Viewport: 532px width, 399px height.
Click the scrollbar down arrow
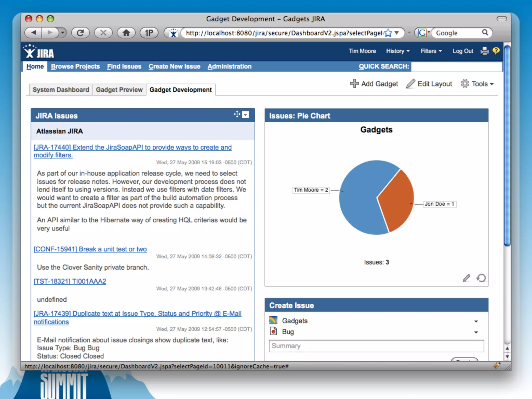[x=507, y=357]
